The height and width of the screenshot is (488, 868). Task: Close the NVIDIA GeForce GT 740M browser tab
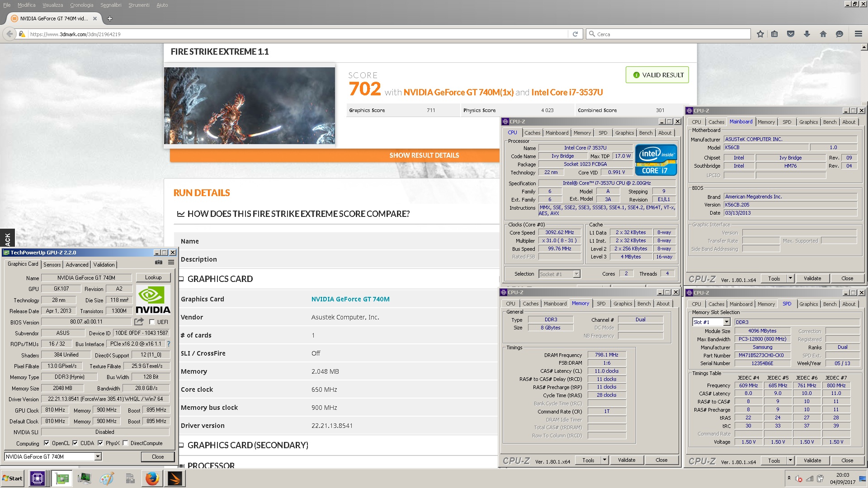(x=95, y=19)
